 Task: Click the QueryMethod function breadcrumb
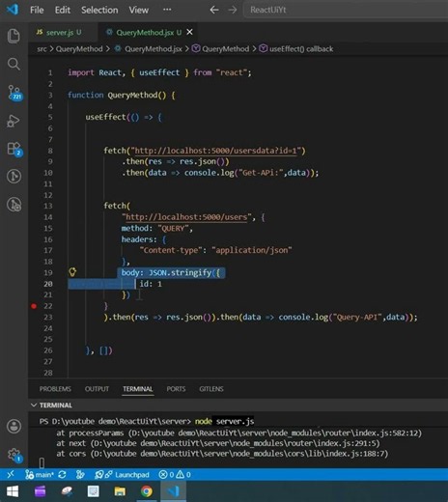[x=221, y=49]
